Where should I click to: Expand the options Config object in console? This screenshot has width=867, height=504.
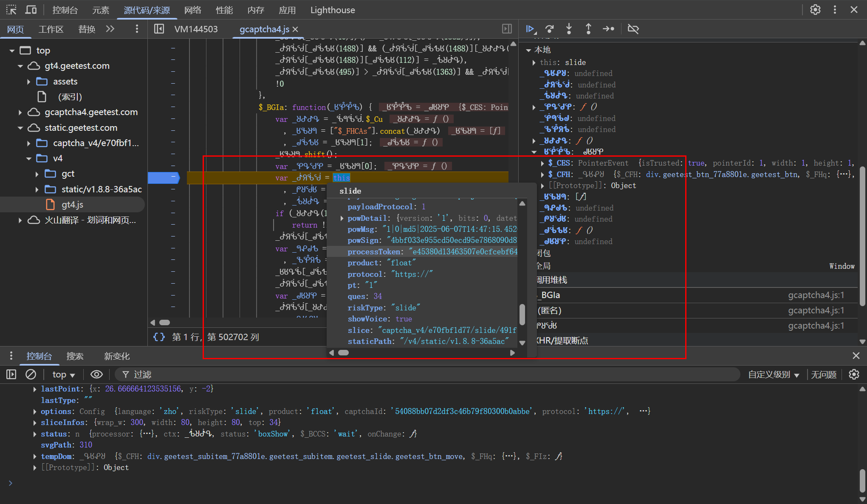tap(35, 411)
